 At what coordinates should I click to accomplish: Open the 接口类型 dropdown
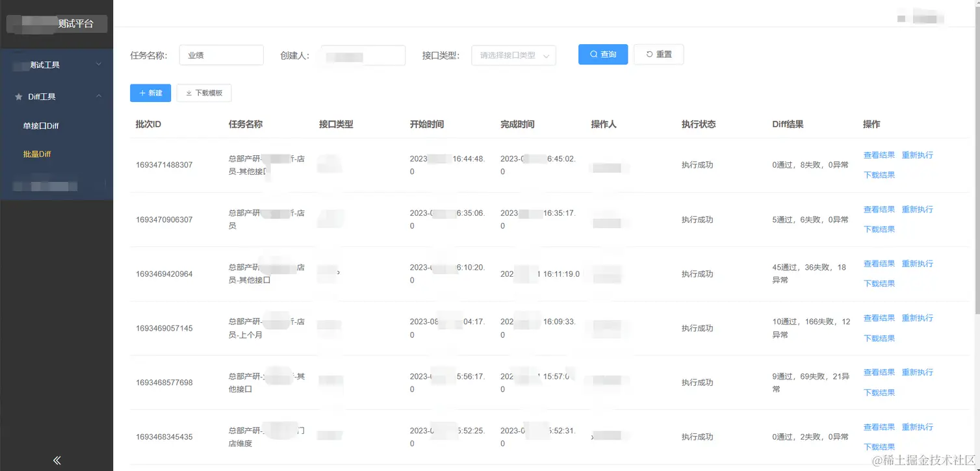pos(513,55)
